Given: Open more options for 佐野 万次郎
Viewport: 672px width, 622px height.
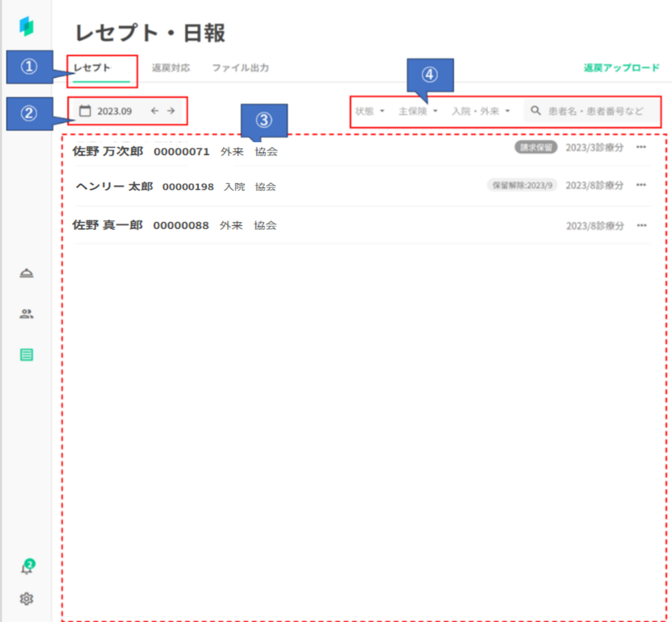Looking at the screenshot, I should tap(641, 147).
